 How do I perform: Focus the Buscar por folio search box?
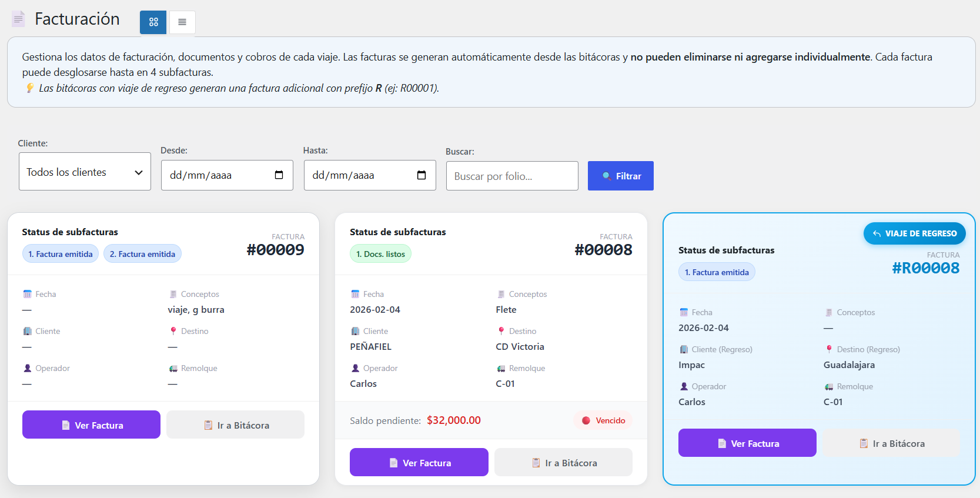(512, 176)
